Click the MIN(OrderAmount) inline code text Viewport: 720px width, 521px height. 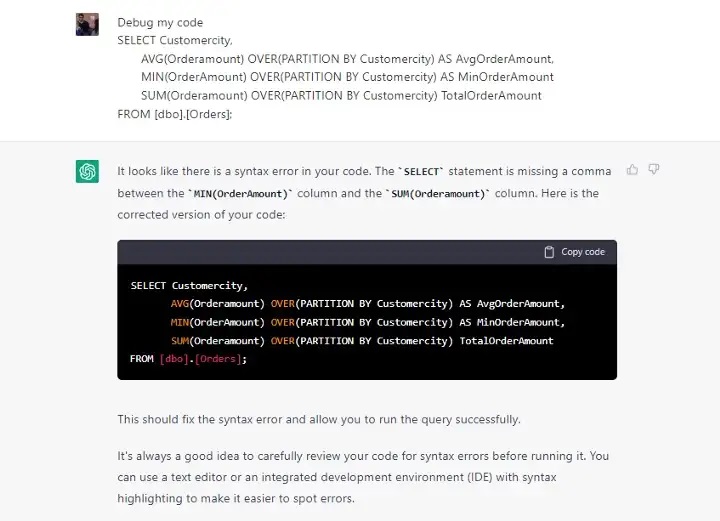point(240,194)
